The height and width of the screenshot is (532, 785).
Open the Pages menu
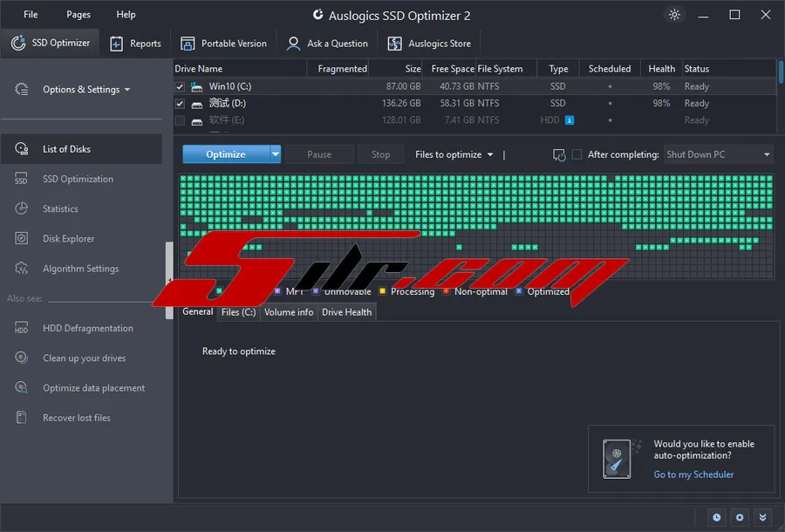point(78,15)
